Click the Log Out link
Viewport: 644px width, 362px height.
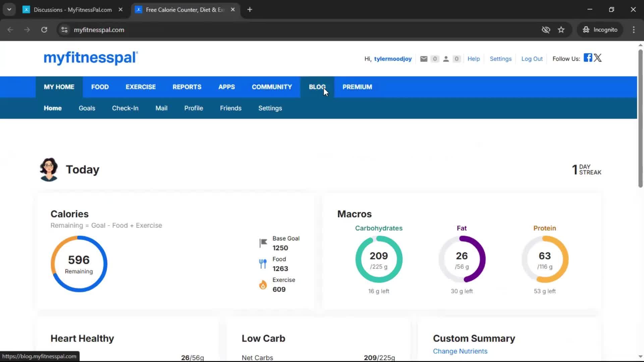pyautogui.click(x=532, y=59)
